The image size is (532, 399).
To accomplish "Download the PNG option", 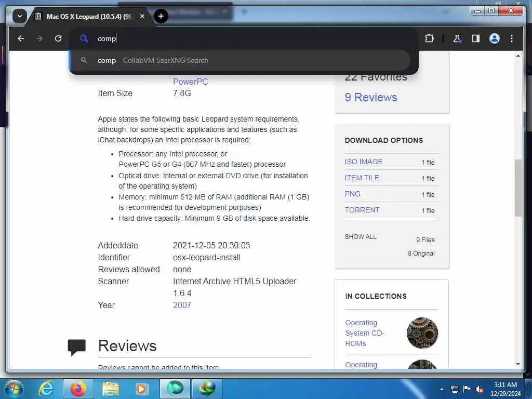I will [x=353, y=194].
